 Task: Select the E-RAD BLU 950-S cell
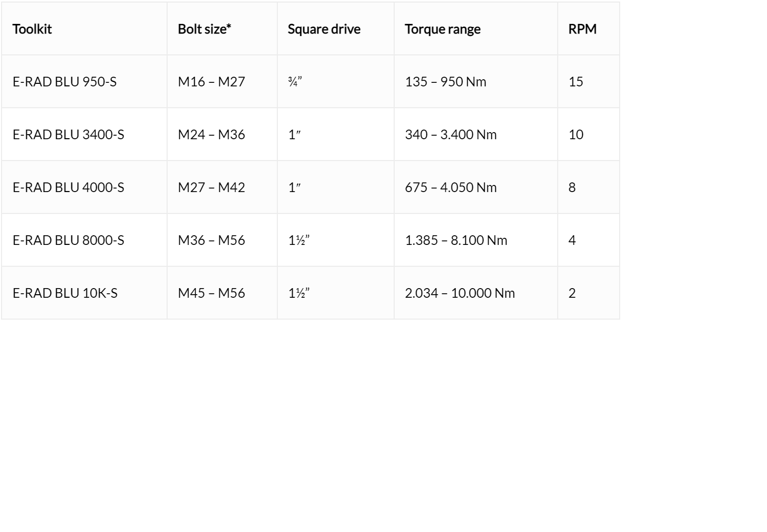[84, 81]
